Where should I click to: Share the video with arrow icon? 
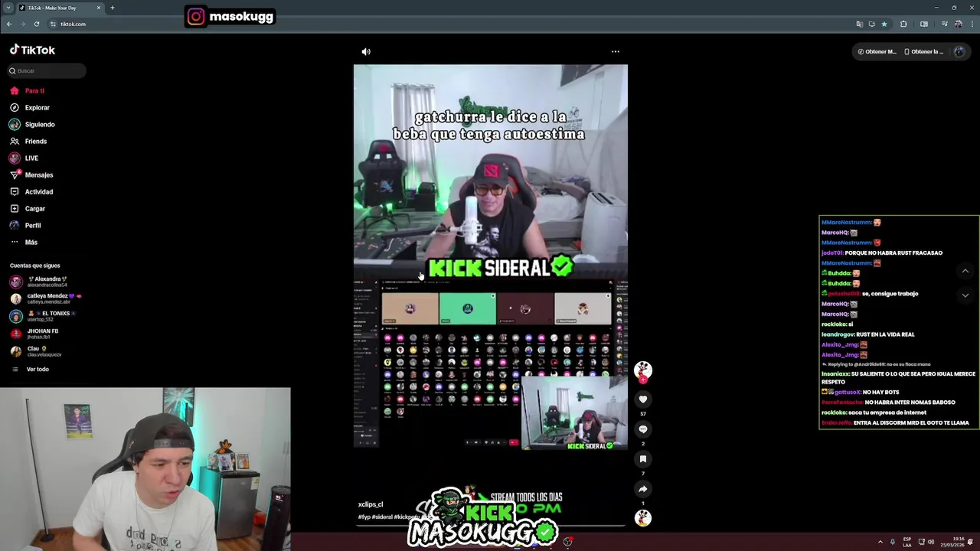pyautogui.click(x=643, y=489)
